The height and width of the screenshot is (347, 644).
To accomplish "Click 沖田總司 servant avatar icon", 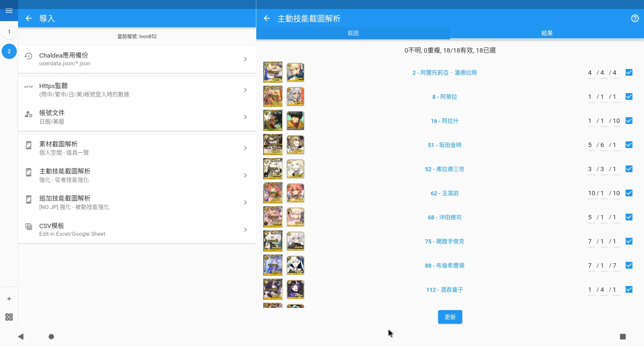I will (x=296, y=217).
